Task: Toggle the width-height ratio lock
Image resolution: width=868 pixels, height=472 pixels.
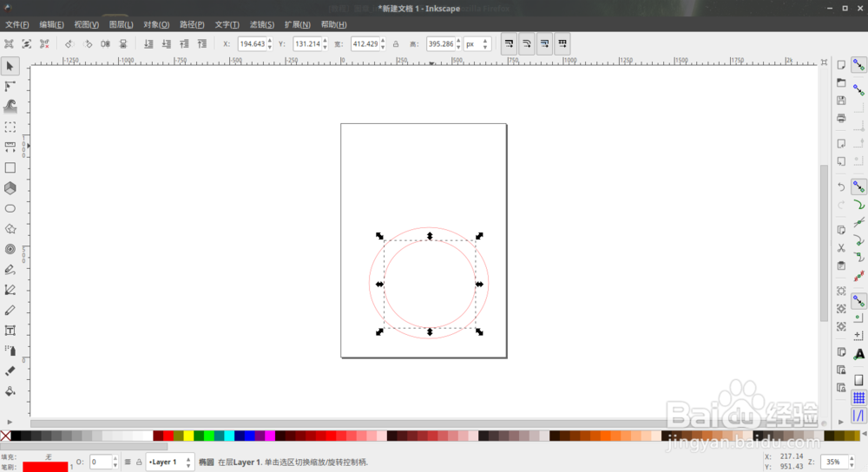Action: (x=396, y=43)
